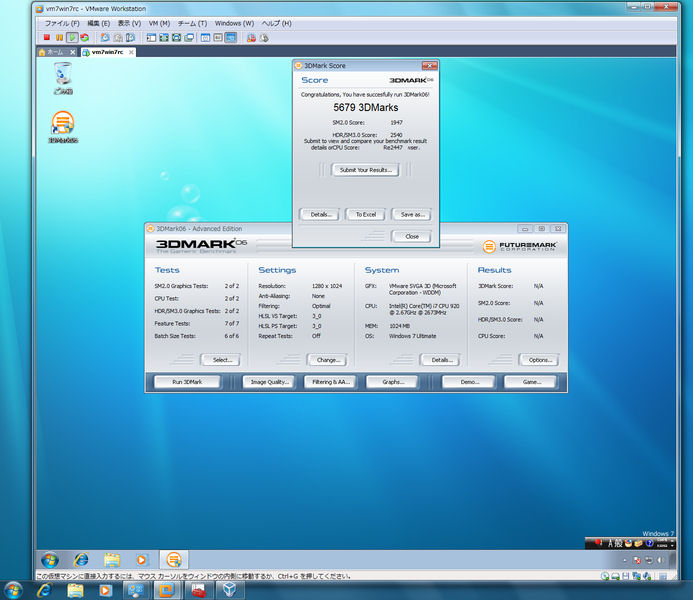Show the summary view toolbar icon
The width and height of the screenshot is (693, 600).
tap(206, 38)
